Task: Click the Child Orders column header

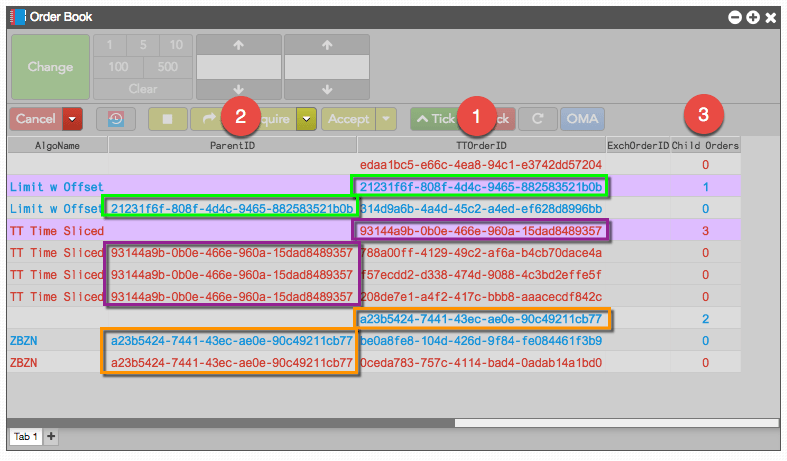Action: click(705, 146)
